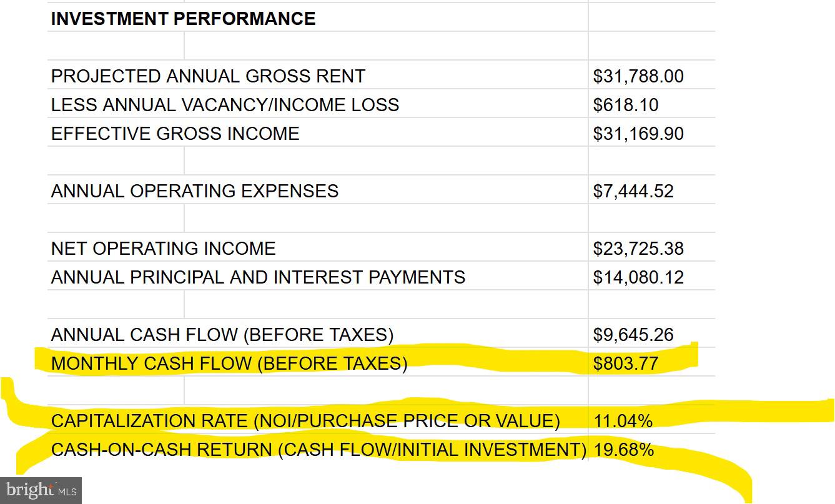Click the highlighted MONTHLY CASH FLOW label
Image resolution: width=835 pixels, height=504 pixels.
[229, 363]
